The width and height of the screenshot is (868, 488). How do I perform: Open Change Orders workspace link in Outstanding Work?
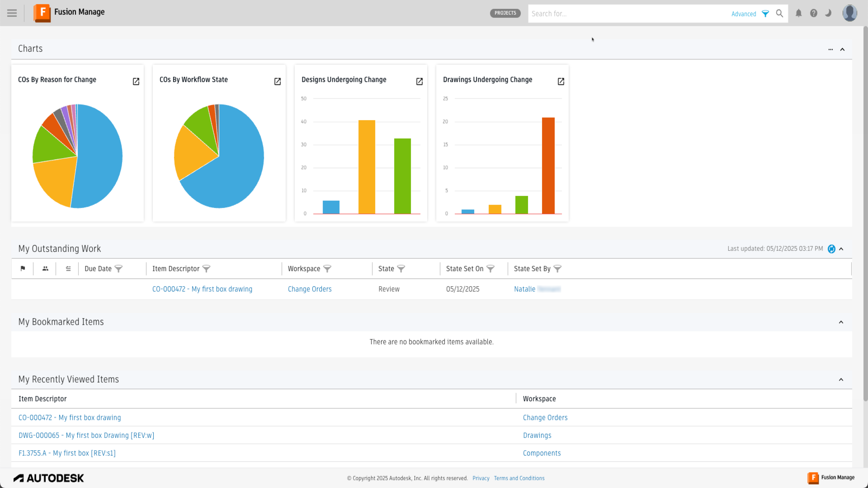coord(309,289)
